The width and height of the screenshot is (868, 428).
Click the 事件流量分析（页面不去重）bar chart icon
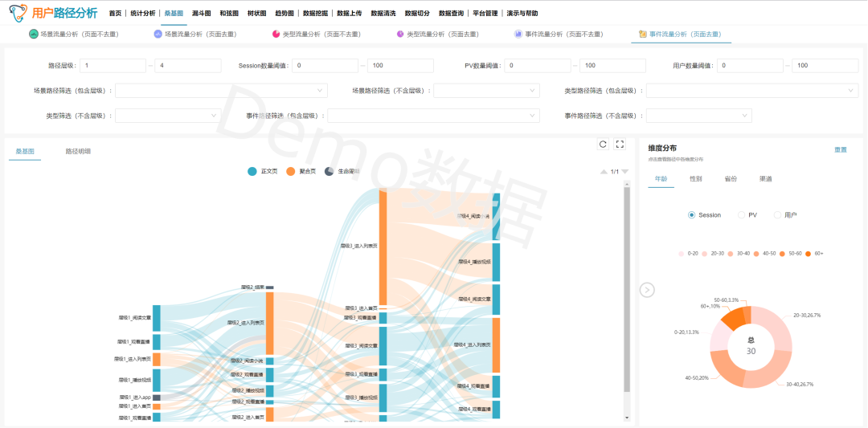pos(518,35)
